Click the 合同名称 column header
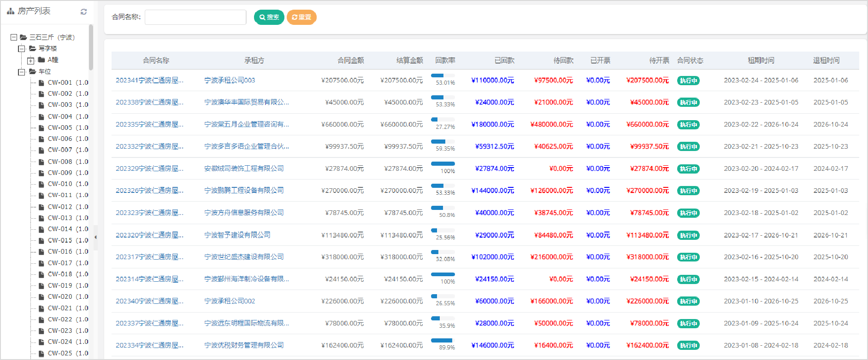Viewport: 868px width, 360px height. (156, 61)
